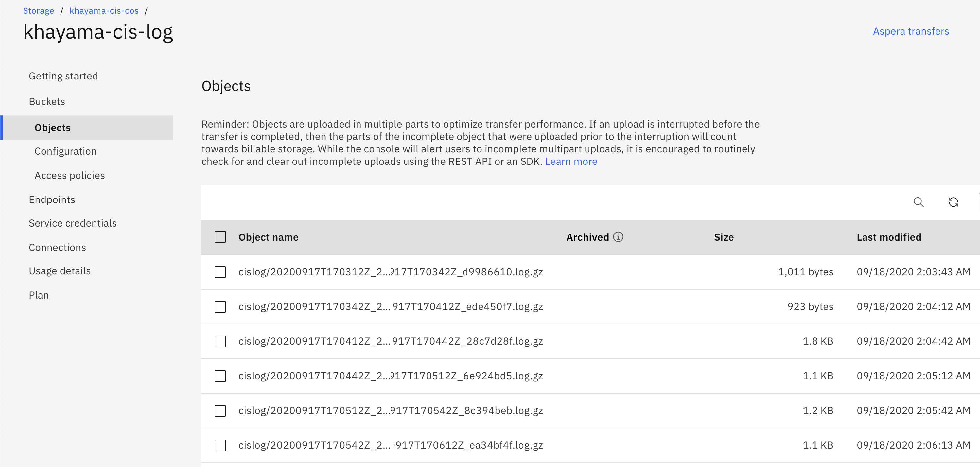The height and width of the screenshot is (467, 980).
Task: Sort by Last modified column header
Action: pos(889,237)
